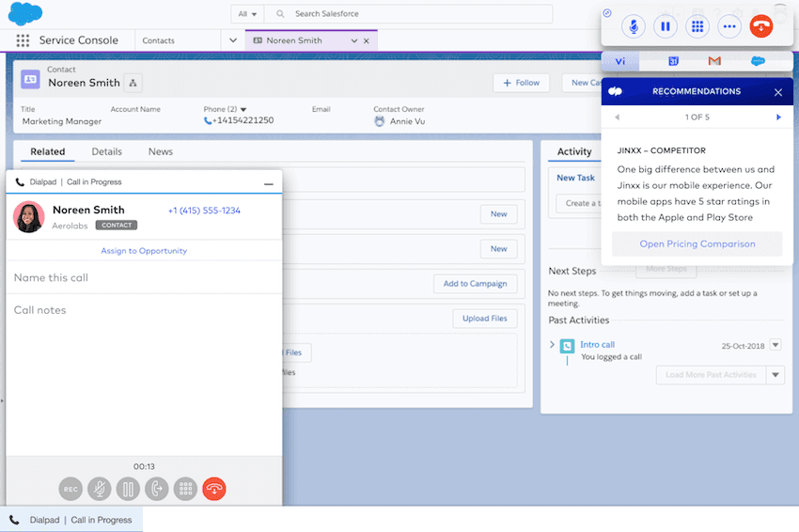Switch to the Details tab
The image size is (799, 532).
click(x=106, y=151)
